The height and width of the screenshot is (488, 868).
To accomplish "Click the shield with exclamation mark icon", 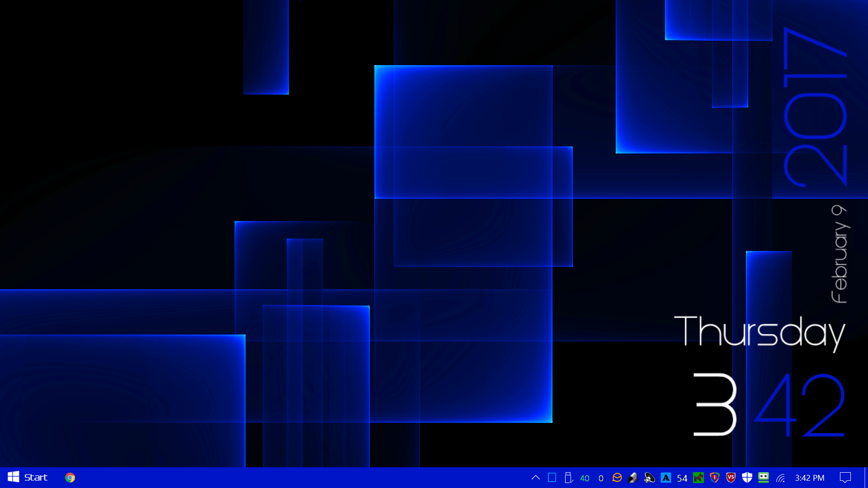I will pyautogui.click(x=715, y=478).
